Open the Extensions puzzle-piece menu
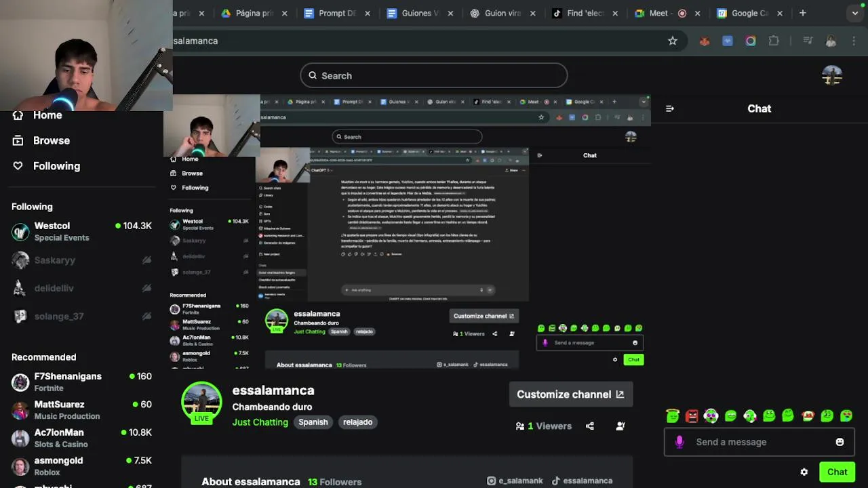Viewport: 868px width, 488px height. click(x=774, y=41)
